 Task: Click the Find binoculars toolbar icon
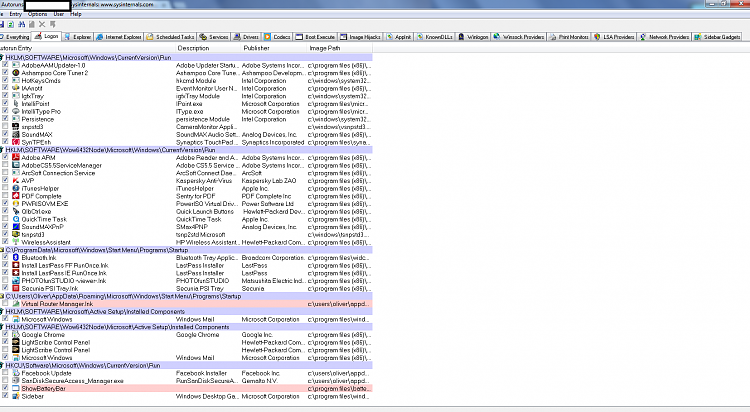tap(22, 24)
